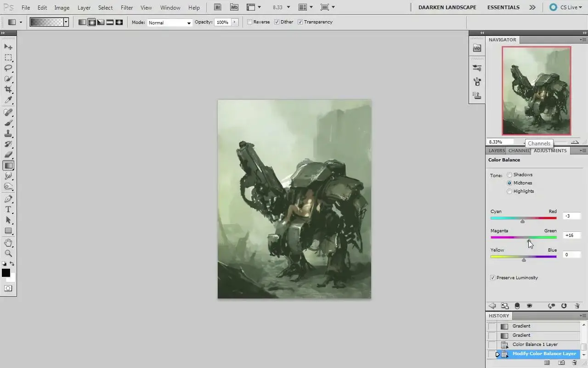Create new snapshot in History panel
The image size is (588, 368).
pos(561,363)
